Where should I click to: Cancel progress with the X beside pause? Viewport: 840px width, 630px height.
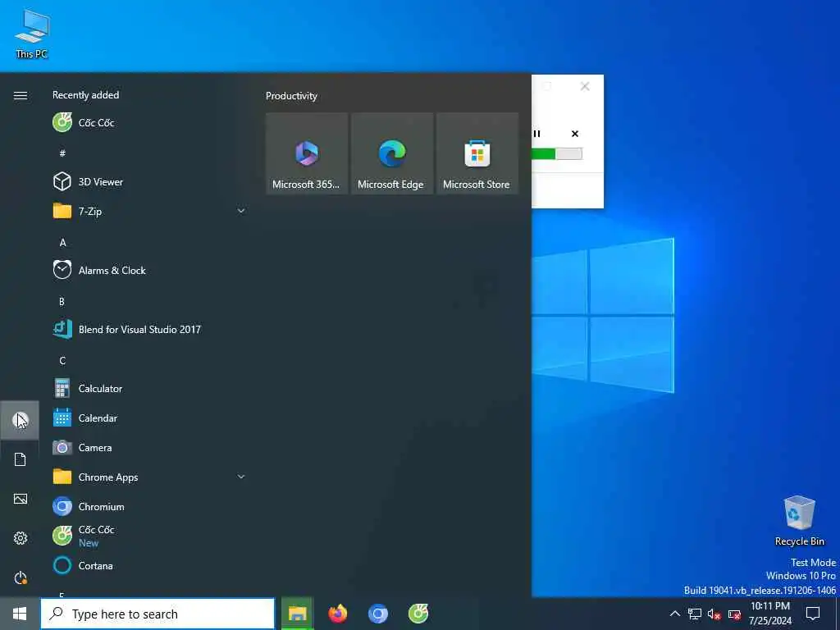(x=575, y=134)
